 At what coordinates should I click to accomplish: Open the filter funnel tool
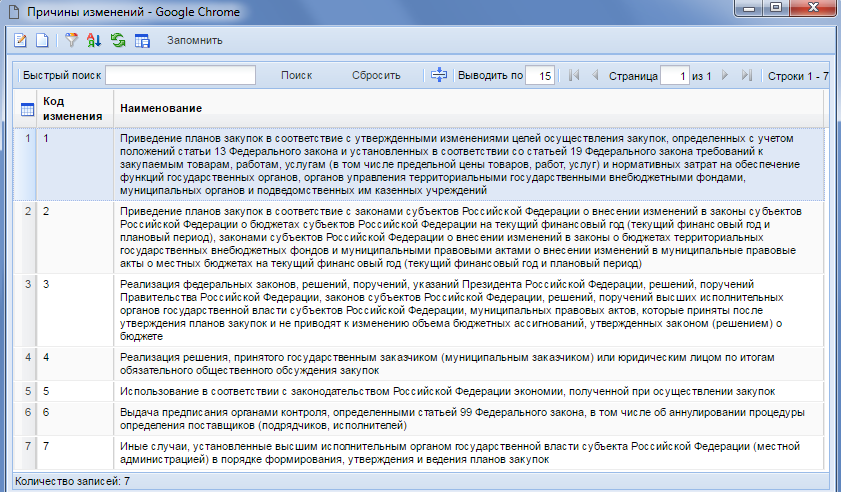click(x=71, y=41)
